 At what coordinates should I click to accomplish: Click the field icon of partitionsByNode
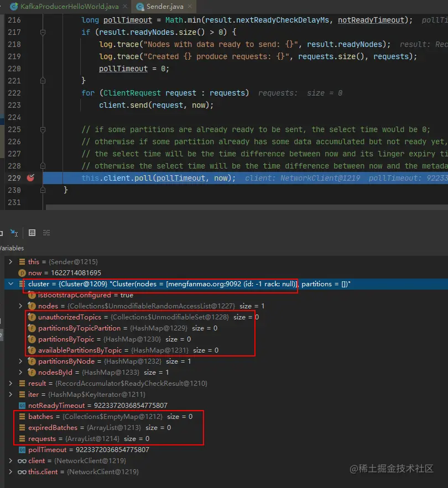(32, 361)
